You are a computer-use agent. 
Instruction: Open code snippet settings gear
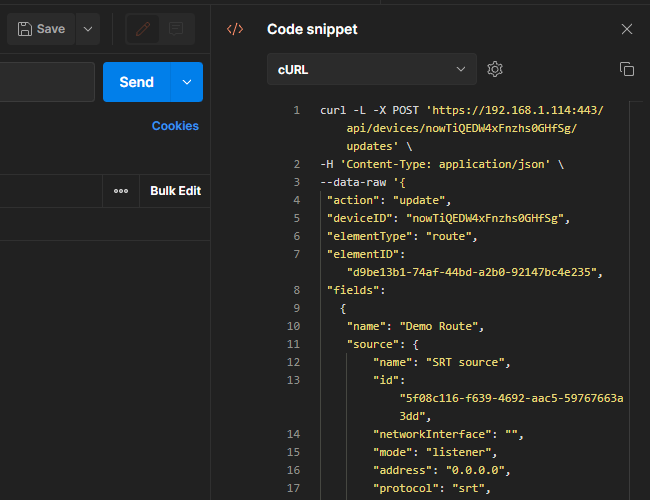point(494,69)
